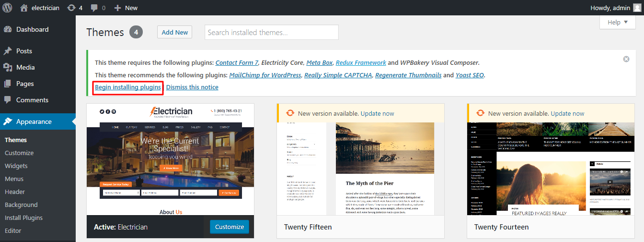Image resolution: width=644 pixels, height=242 pixels.
Task: Click the Appearance paintbrush icon
Action: [x=8, y=121]
